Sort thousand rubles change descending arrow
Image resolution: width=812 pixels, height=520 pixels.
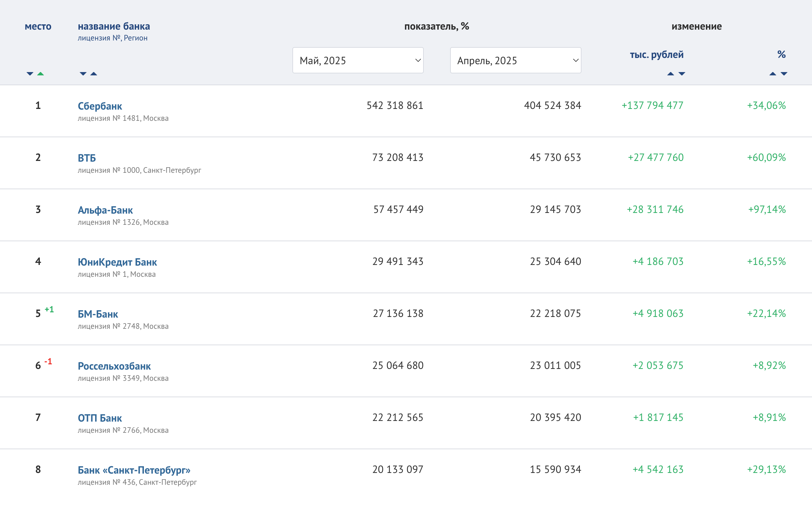point(682,74)
